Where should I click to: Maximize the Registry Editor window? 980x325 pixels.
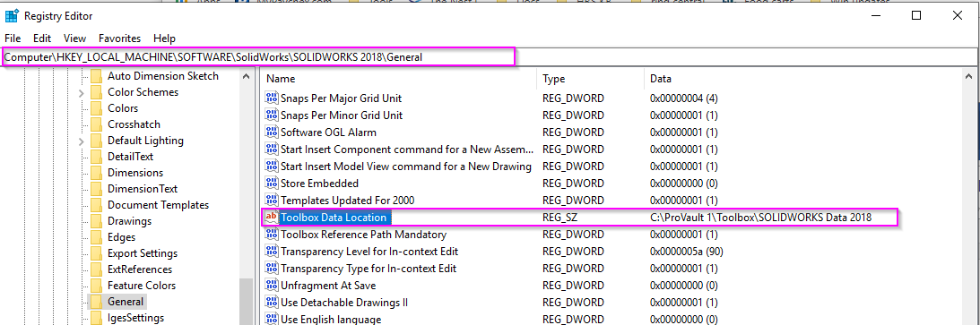pyautogui.click(x=916, y=15)
